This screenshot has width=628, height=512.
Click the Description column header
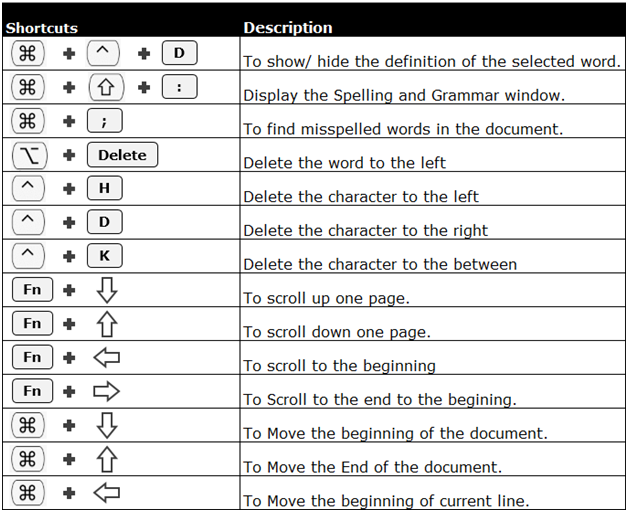288,28
